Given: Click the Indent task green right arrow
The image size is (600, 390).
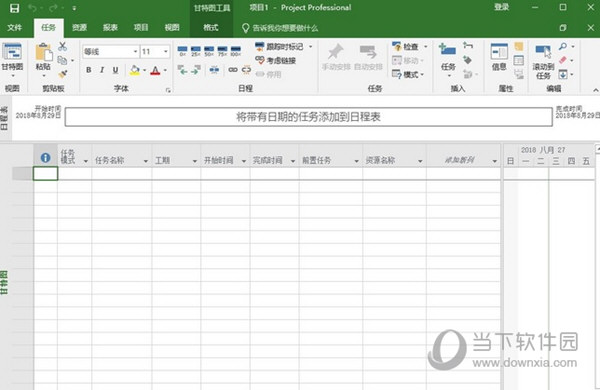Looking at the screenshot, I should (x=196, y=70).
